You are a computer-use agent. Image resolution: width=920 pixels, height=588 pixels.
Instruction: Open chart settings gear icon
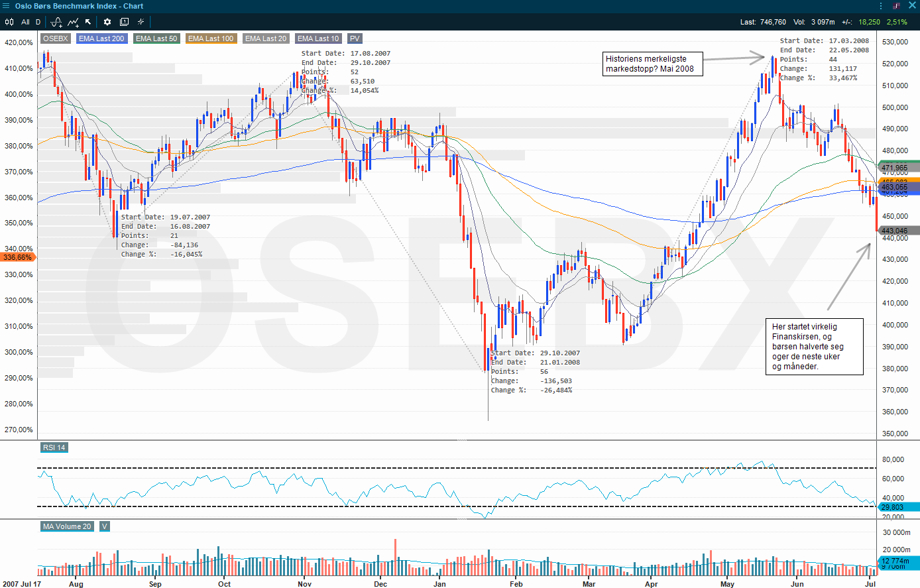[x=107, y=22]
